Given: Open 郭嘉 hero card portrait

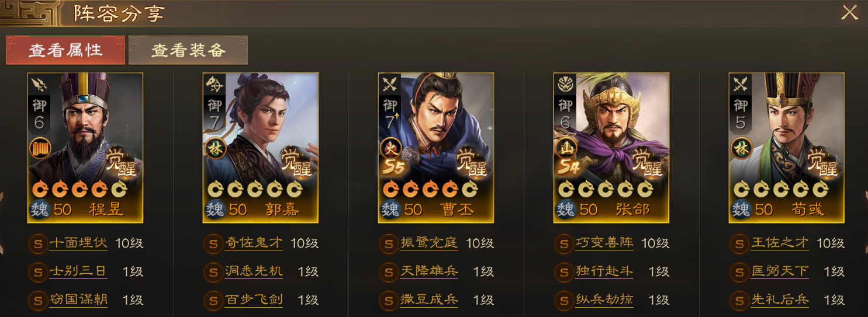Looking at the screenshot, I should [x=261, y=148].
